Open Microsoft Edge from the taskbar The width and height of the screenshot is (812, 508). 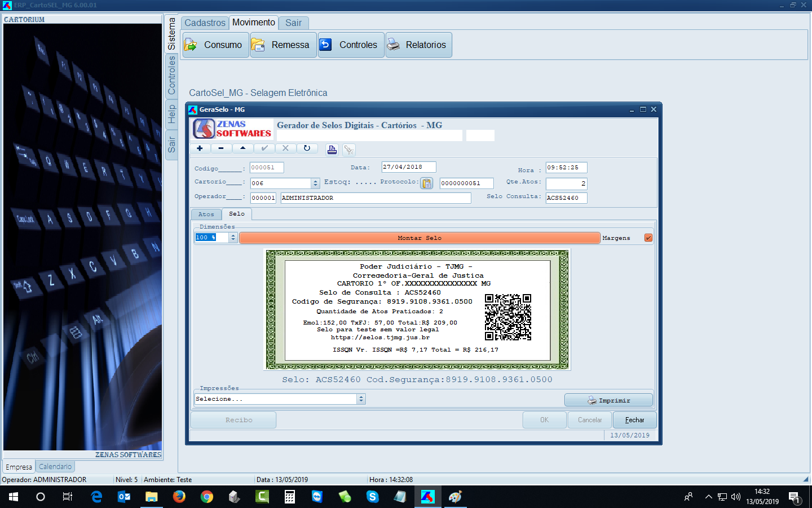point(96,497)
